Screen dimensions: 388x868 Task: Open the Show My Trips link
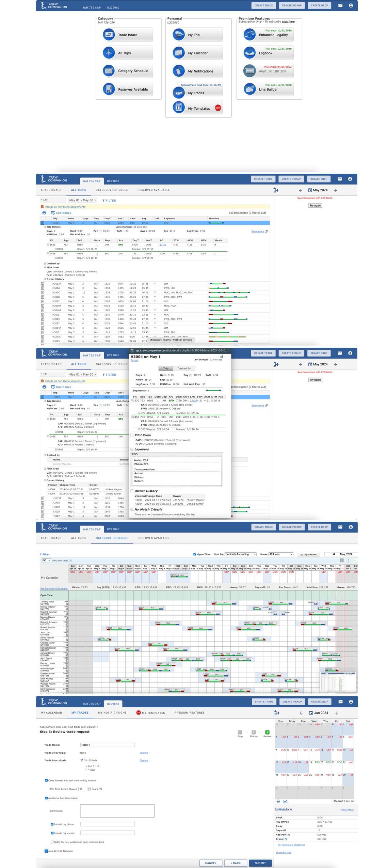(284, 852)
